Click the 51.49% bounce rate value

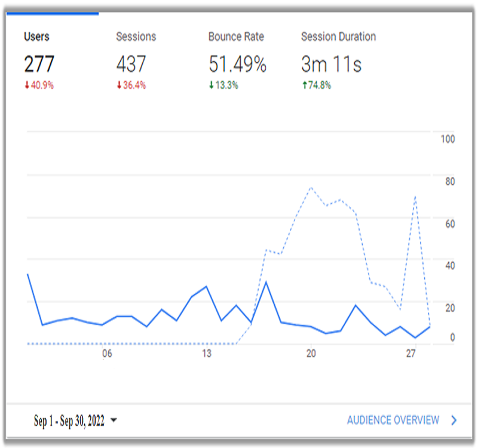tap(237, 64)
